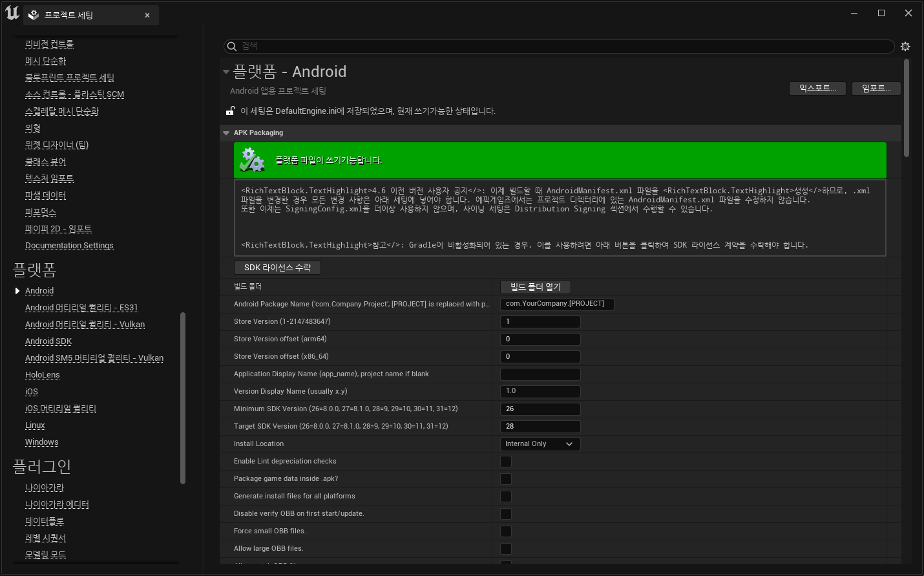Image resolution: width=924 pixels, height=576 pixels.
Task: Click the search magnifier icon
Action: tap(232, 47)
